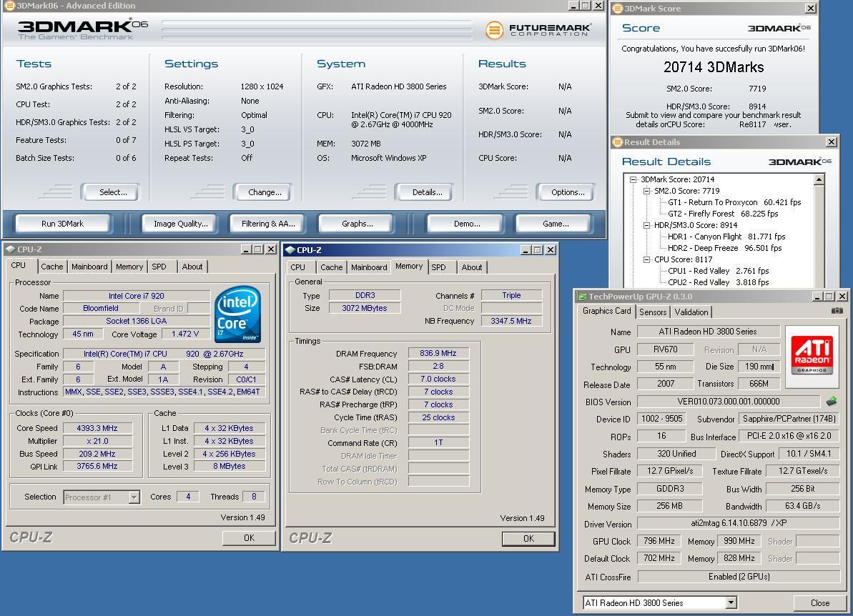Open the Processor #1 selection dropdown
Viewport: 853px width, 616px height.
(134, 497)
